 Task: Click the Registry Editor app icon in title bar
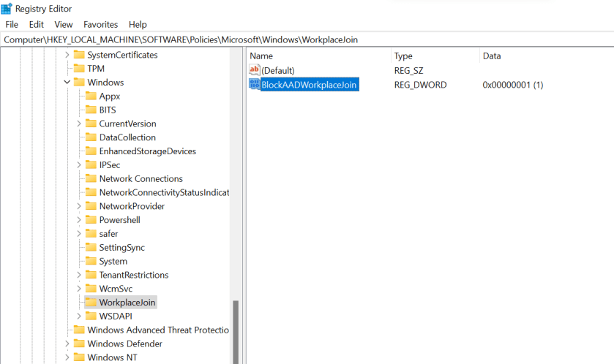click(x=7, y=9)
